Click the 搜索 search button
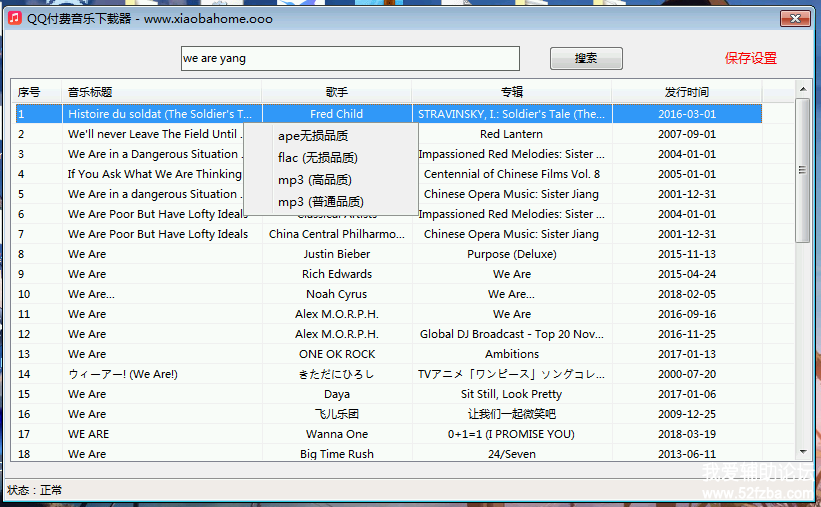This screenshot has width=821, height=507. 586,58
